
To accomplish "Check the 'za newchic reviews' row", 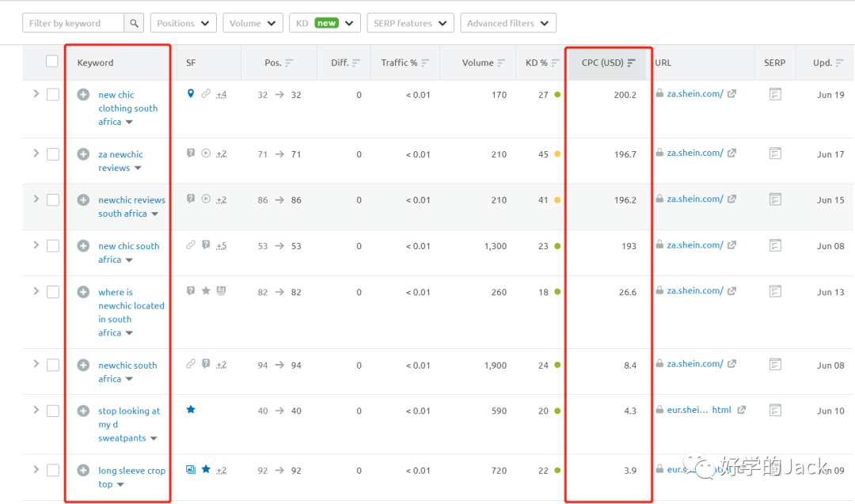I will [x=53, y=154].
